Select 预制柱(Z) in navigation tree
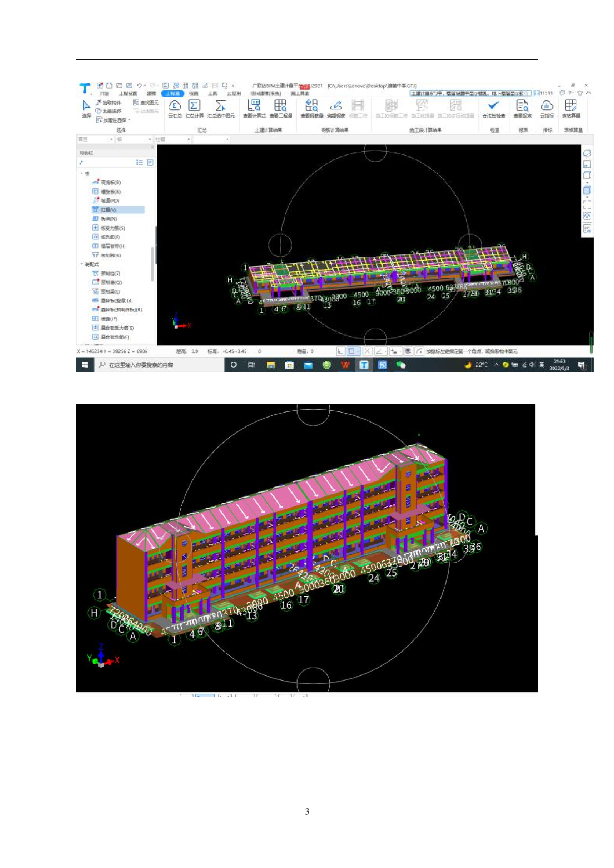 [x=110, y=273]
